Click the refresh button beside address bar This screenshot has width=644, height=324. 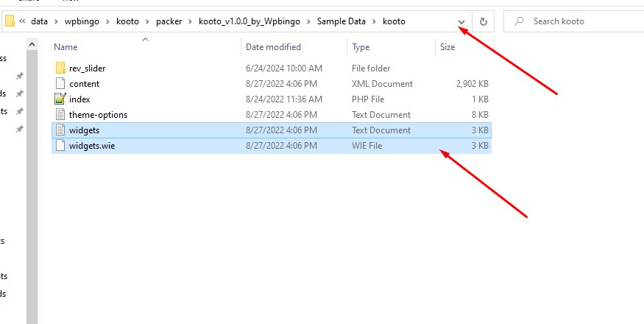484,21
